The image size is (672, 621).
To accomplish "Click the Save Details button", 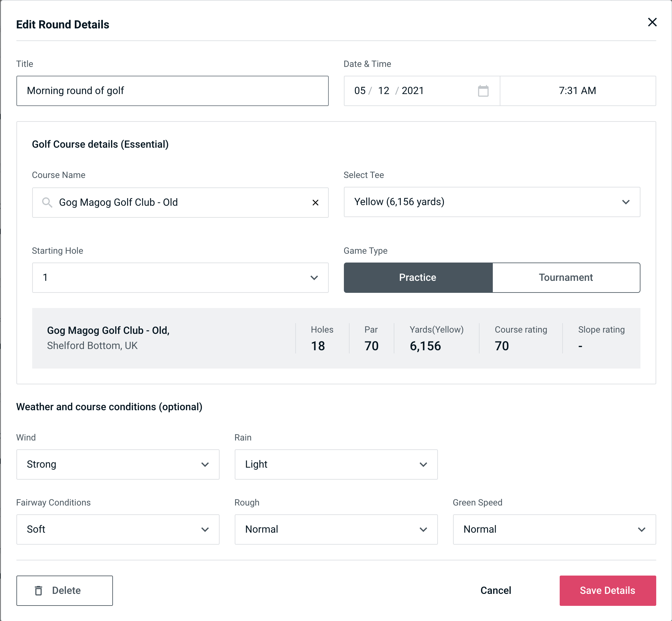I will tap(608, 591).
